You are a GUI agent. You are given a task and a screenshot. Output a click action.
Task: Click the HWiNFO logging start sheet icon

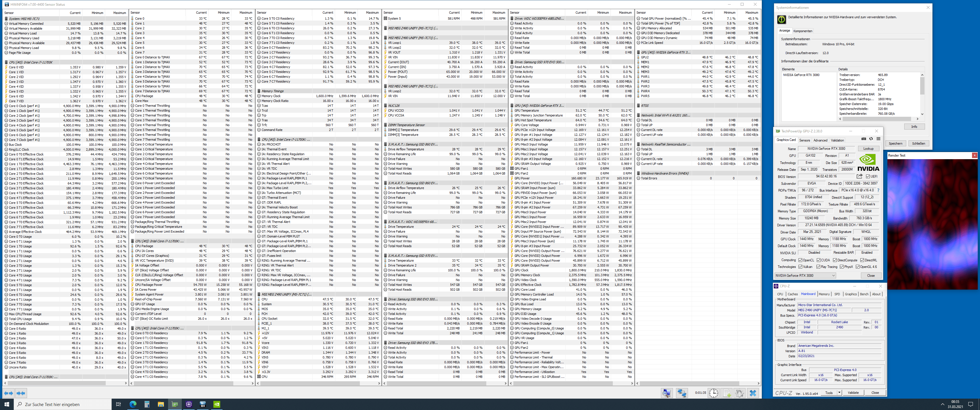click(x=727, y=393)
